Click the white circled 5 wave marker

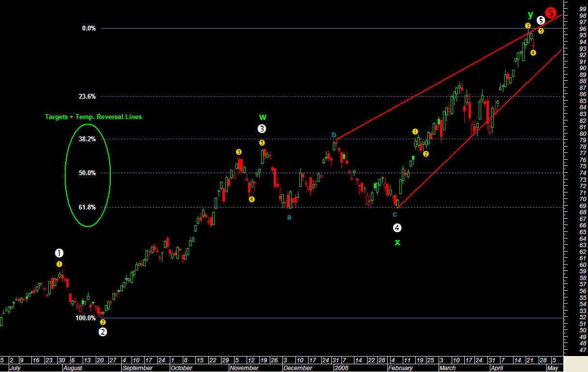pos(541,20)
